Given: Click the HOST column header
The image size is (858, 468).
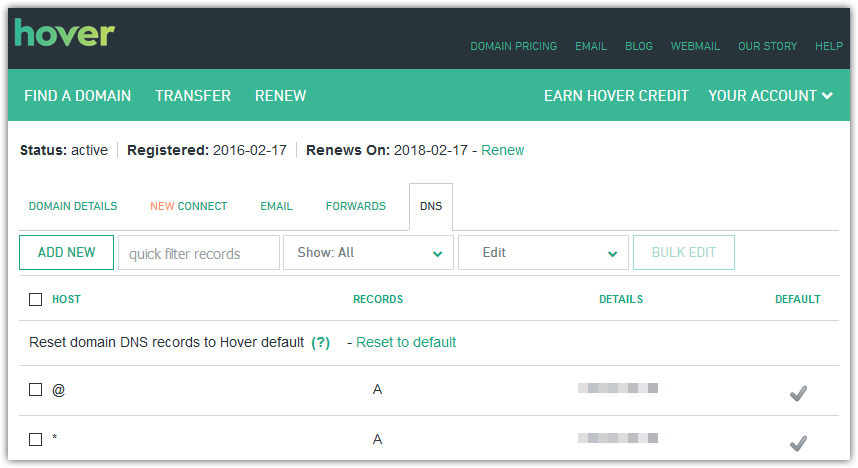Looking at the screenshot, I should point(66,299).
